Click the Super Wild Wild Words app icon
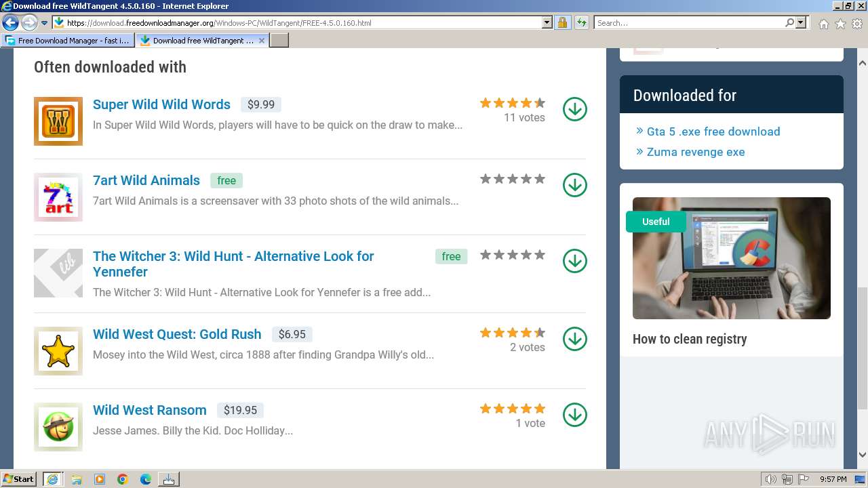Viewport: 868px width, 488px height. 58,121
